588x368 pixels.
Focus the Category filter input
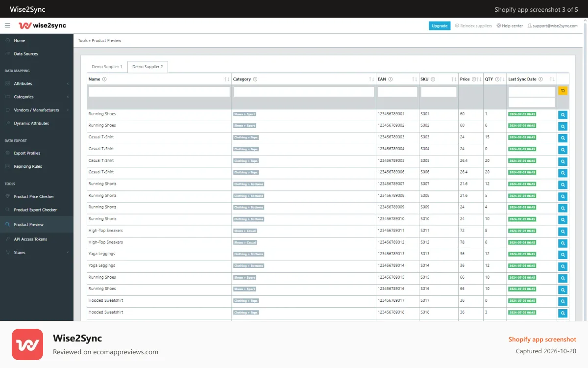pos(304,92)
